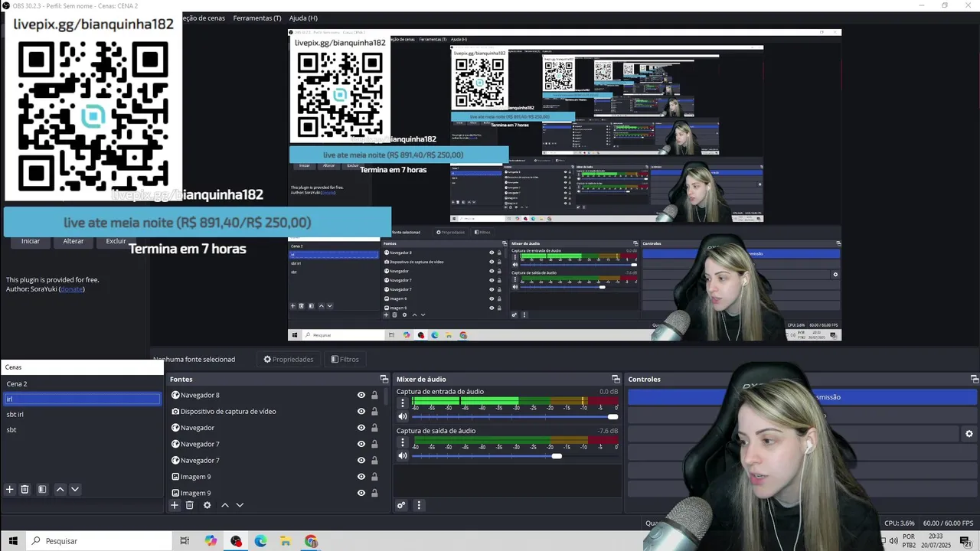Open the system tray volume icon
The height and width of the screenshot is (551, 980).
pyautogui.click(x=893, y=541)
